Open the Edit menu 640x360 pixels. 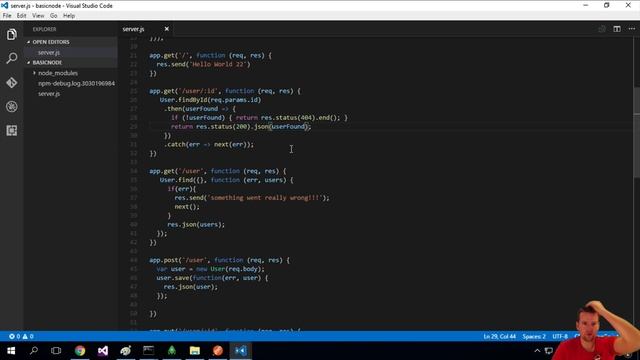21,16
